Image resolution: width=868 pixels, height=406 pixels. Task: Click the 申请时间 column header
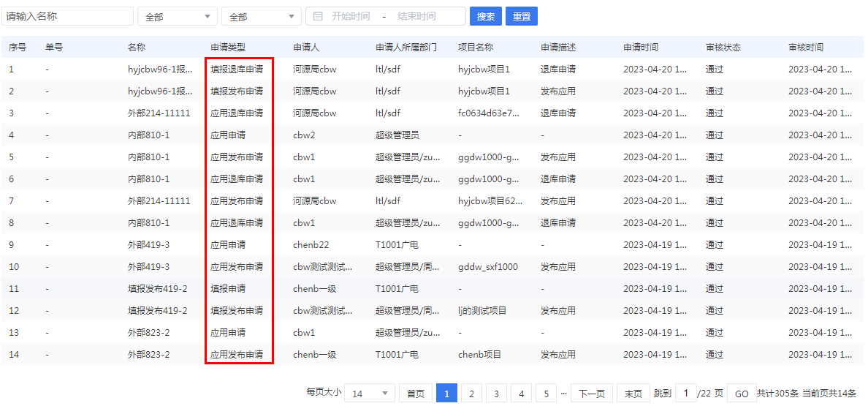pos(641,48)
